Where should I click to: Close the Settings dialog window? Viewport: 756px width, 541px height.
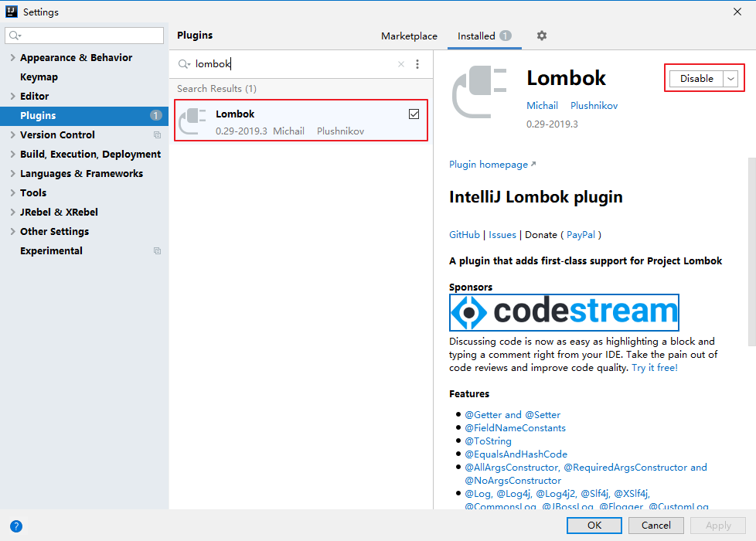click(737, 12)
